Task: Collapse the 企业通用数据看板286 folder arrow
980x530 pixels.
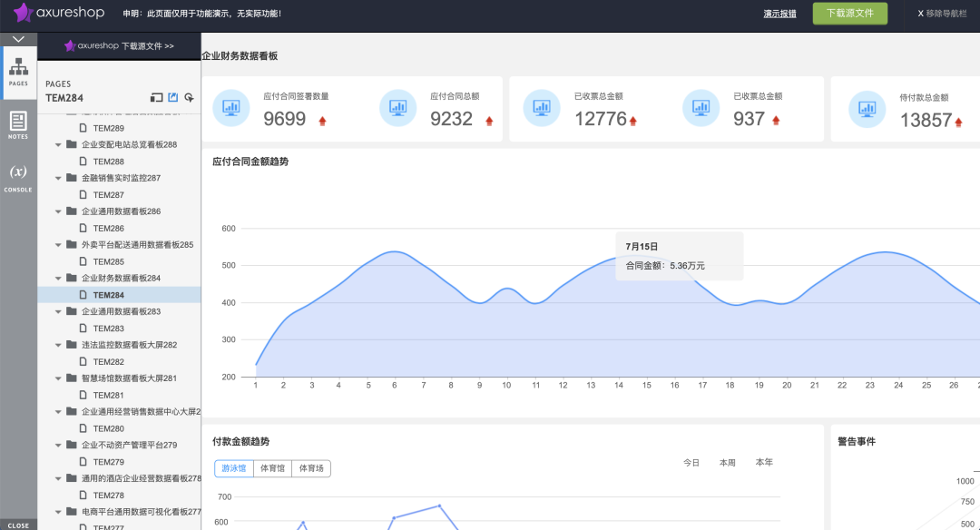Action: click(x=58, y=211)
